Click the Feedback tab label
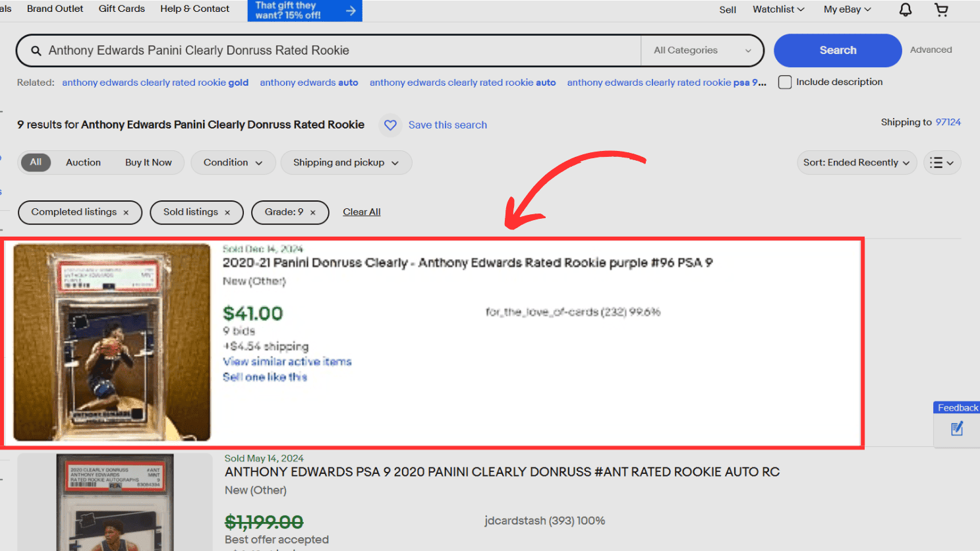Image resolution: width=980 pixels, height=551 pixels. pos(958,408)
